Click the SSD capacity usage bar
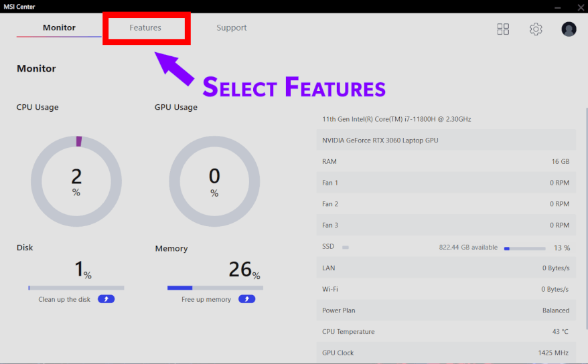 pos(524,248)
